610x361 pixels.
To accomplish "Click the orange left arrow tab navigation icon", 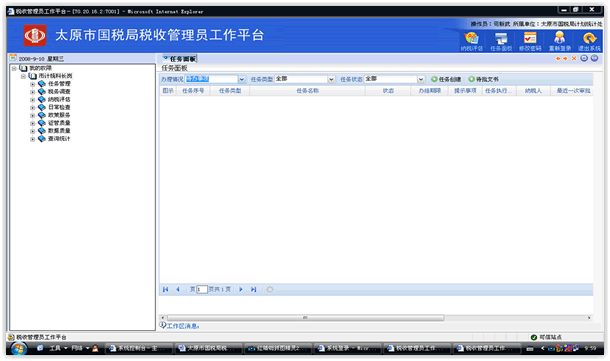I will coord(558,58).
